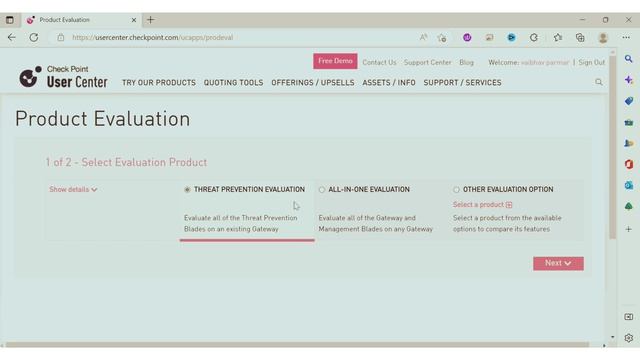Open the Blog link
This screenshot has width=640, height=360.
[x=466, y=62]
